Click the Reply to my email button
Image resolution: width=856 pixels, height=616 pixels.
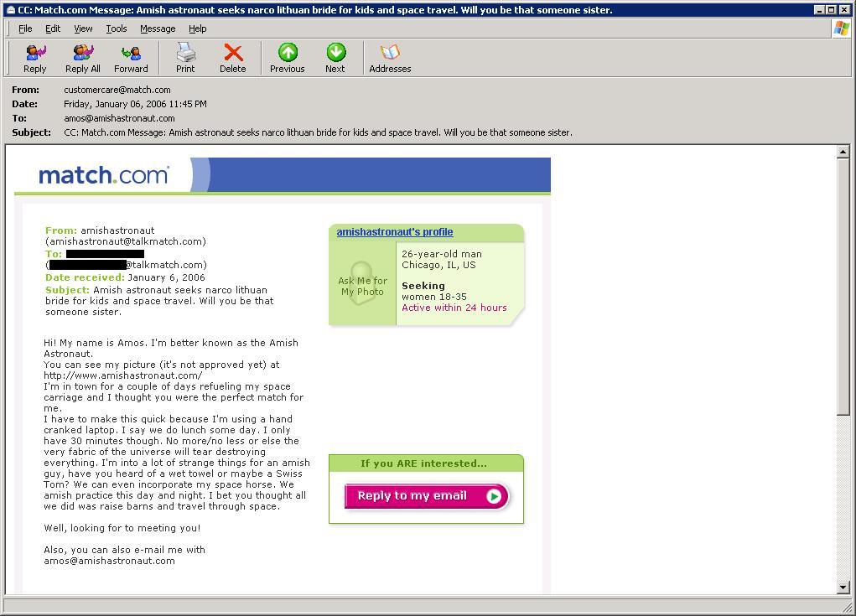[427, 496]
